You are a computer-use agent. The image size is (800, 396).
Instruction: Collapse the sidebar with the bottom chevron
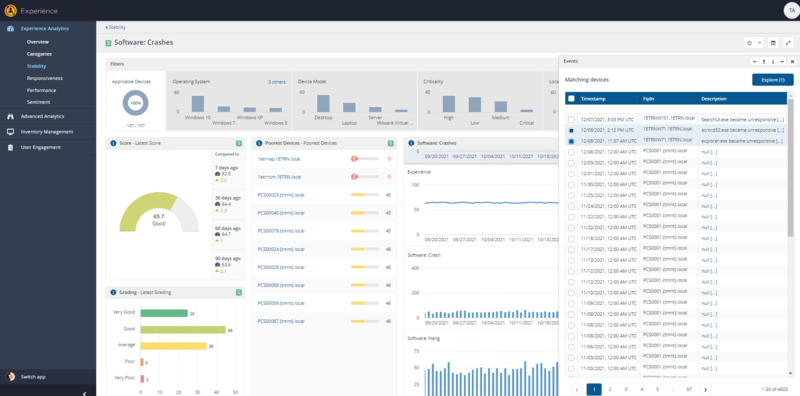click(84, 393)
